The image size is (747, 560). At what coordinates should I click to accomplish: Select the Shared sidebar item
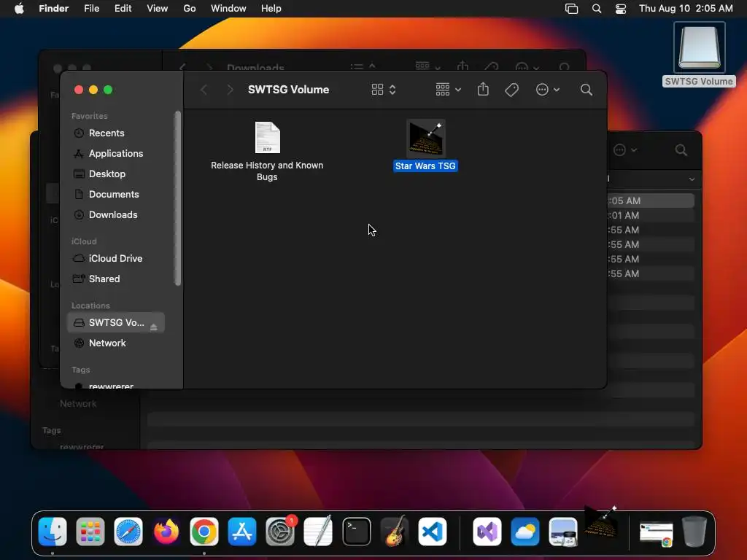coord(104,279)
